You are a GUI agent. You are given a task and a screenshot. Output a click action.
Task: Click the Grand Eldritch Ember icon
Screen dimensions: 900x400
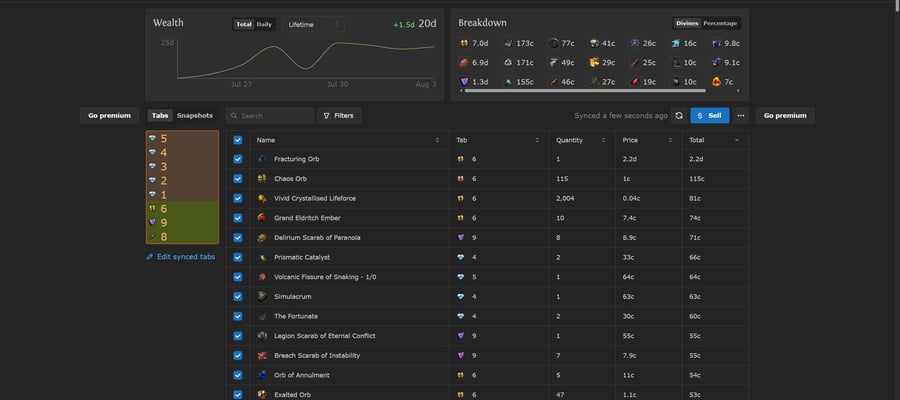(x=262, y=218)
